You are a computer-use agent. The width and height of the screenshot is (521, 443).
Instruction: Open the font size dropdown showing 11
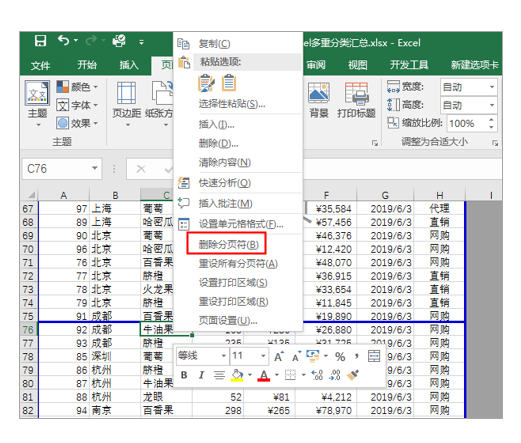[263, 356]
